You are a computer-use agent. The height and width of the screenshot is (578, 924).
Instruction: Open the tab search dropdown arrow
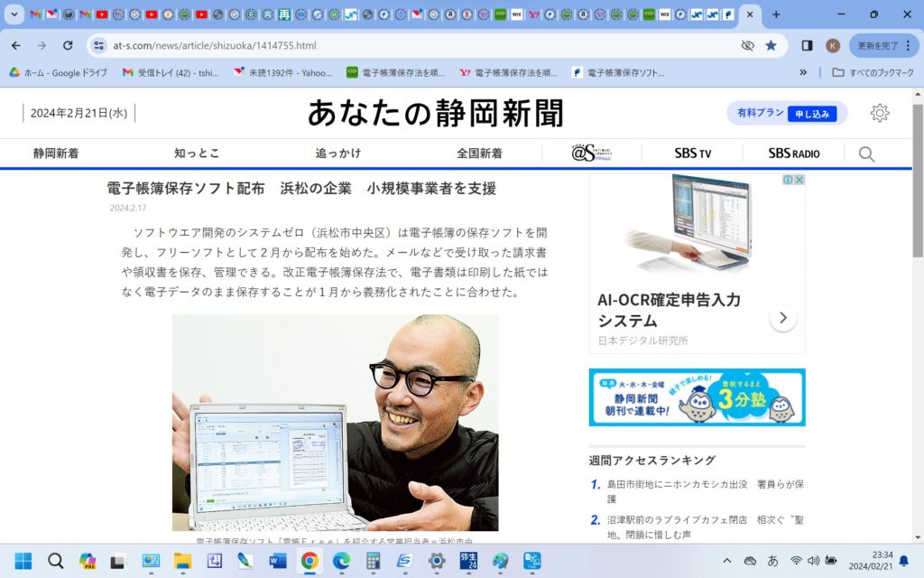click(14, 14)
